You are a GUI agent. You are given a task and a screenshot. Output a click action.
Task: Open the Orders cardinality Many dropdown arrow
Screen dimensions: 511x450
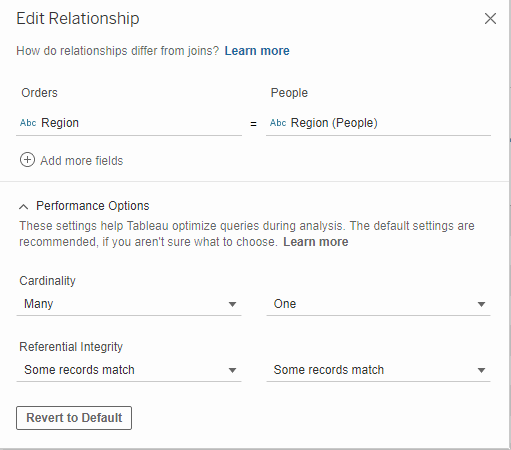tap(232, 304)
